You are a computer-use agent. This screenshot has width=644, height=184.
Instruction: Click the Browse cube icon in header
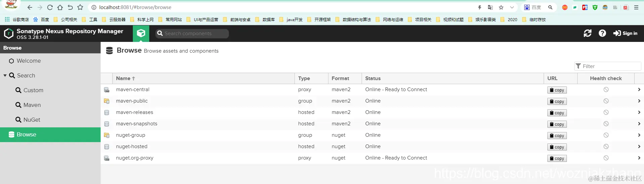pyautogui.click(x=141, y=33)
